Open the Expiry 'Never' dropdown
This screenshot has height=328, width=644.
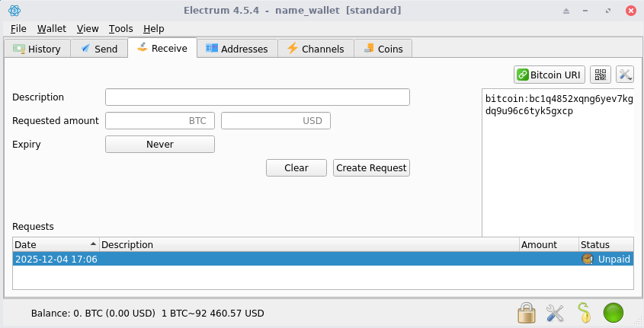pyautogui.click(x=159, y=144)
